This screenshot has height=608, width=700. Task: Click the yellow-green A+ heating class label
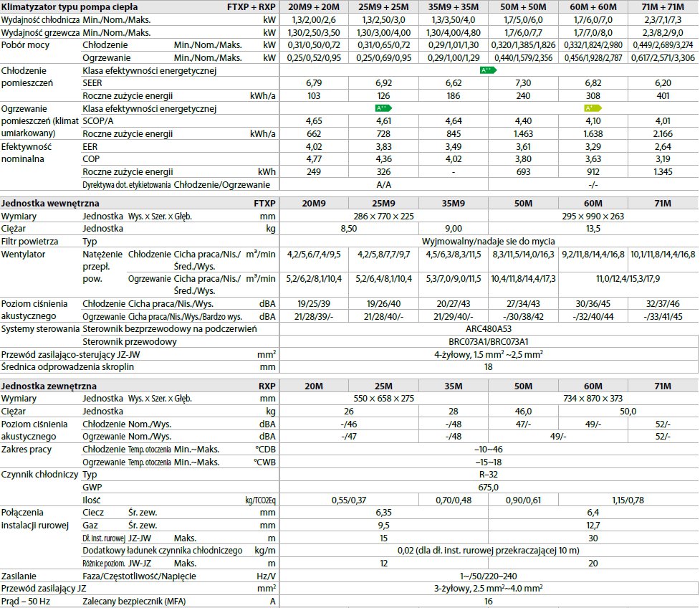click(x=593, y=108)
